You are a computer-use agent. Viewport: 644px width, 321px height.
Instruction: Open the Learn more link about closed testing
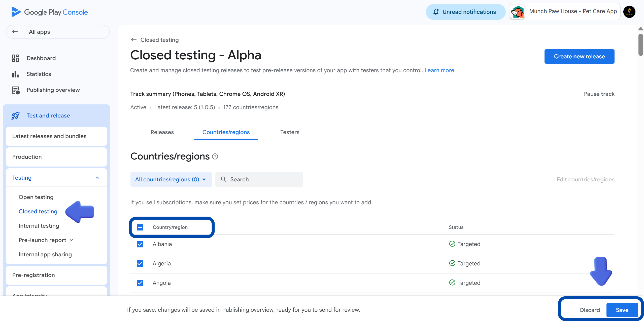(x=439, y=70)
